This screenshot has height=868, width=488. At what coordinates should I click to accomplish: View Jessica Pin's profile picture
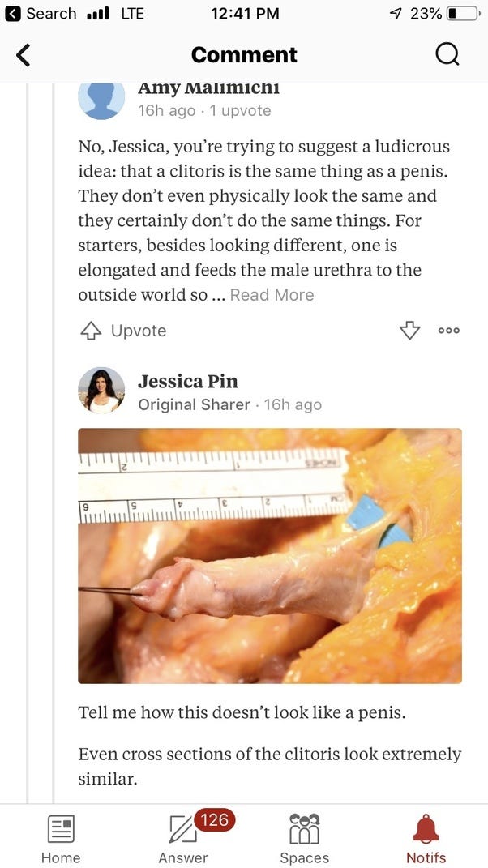point(101,391)
